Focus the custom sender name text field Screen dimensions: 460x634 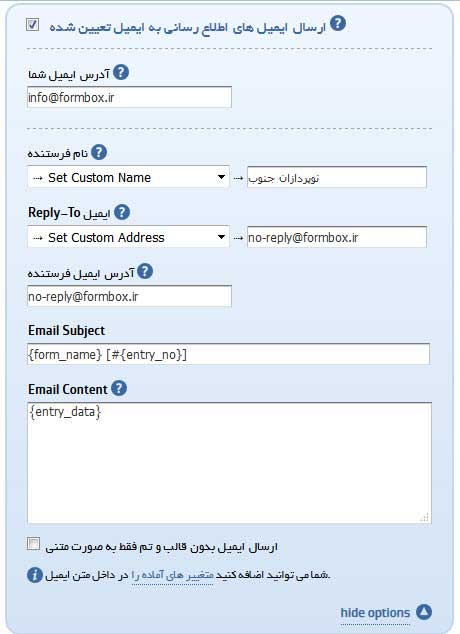coord(337,177)
